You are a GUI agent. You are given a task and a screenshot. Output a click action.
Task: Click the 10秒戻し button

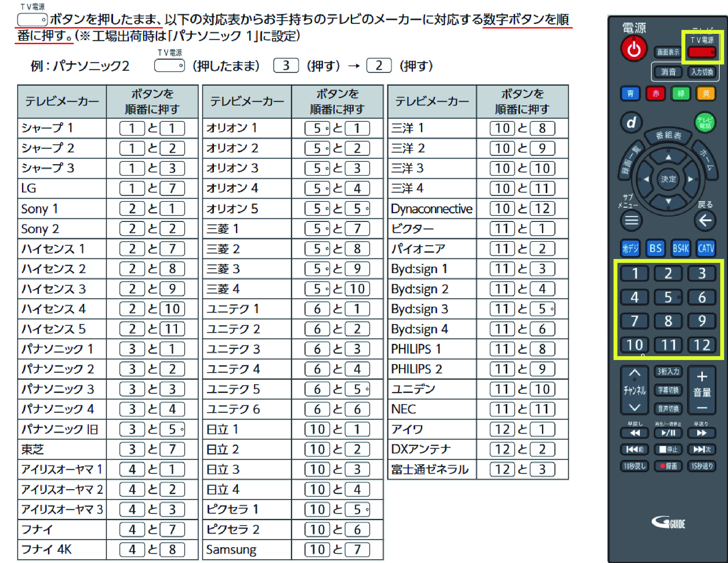pyautogui.click(x=634, y=466)
